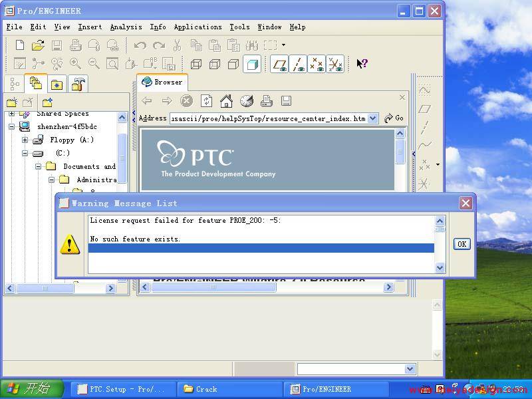
Task: Open the Analysis menu
Action: coord(126,27)
